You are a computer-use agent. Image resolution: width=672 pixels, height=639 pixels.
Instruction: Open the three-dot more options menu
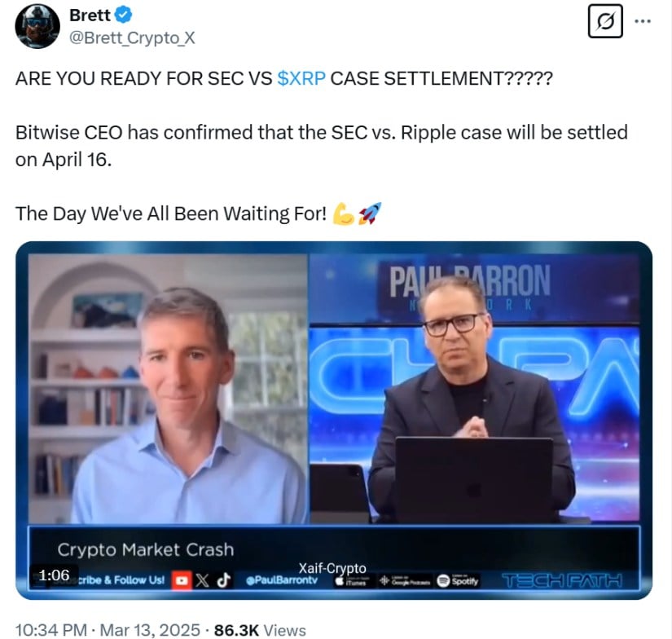pos(643,21)
